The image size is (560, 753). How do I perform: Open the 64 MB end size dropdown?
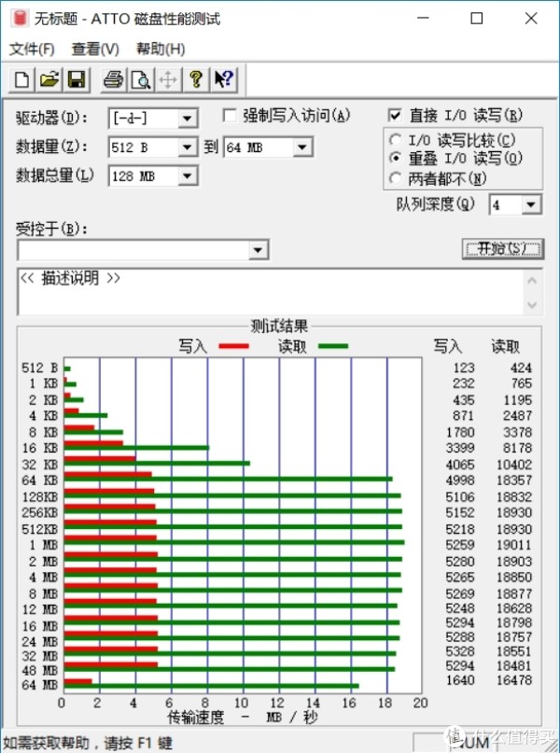(302, 147)
